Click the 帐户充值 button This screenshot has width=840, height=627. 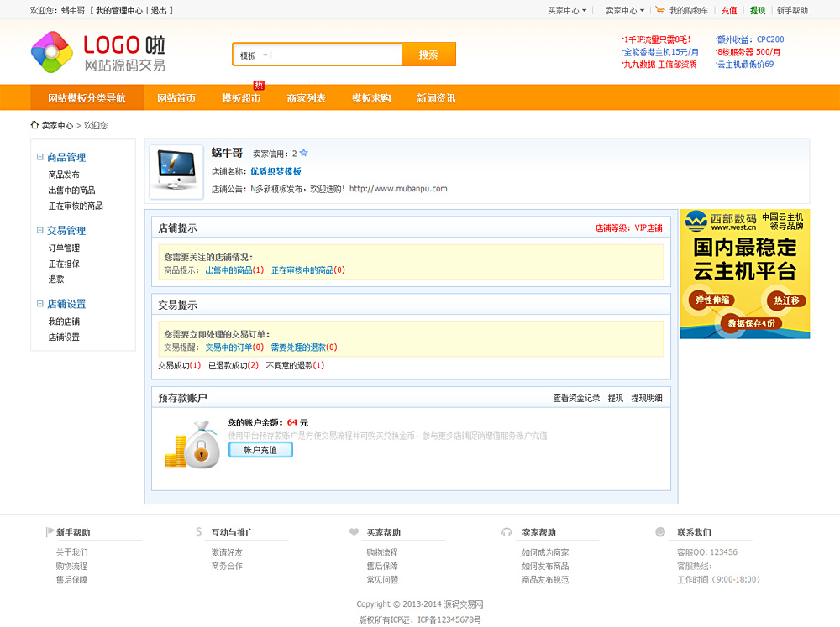tap(260, 450)
